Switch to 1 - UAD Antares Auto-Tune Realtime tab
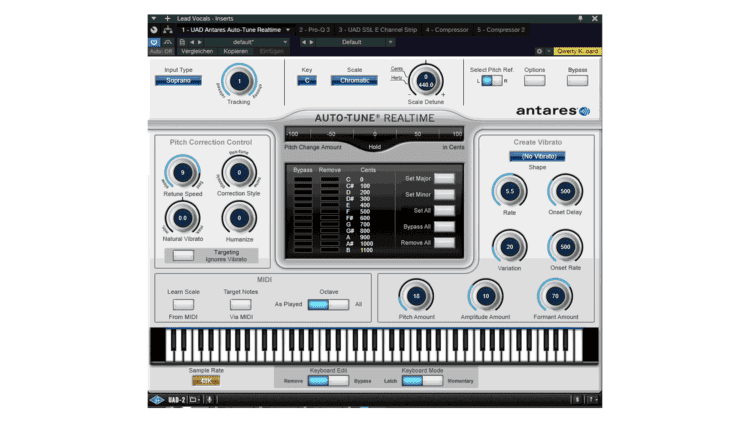This screenshot has height=422, width=750. (231, 30)
